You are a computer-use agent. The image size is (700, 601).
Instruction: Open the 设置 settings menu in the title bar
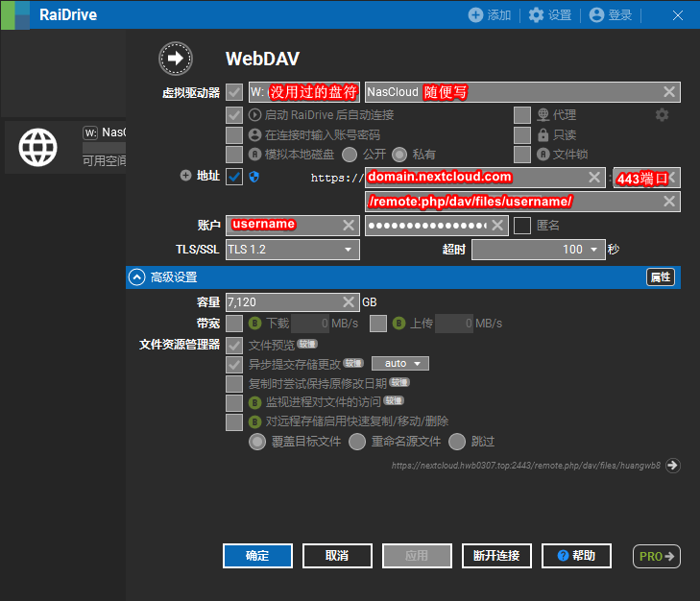click(x=550, y=14)
